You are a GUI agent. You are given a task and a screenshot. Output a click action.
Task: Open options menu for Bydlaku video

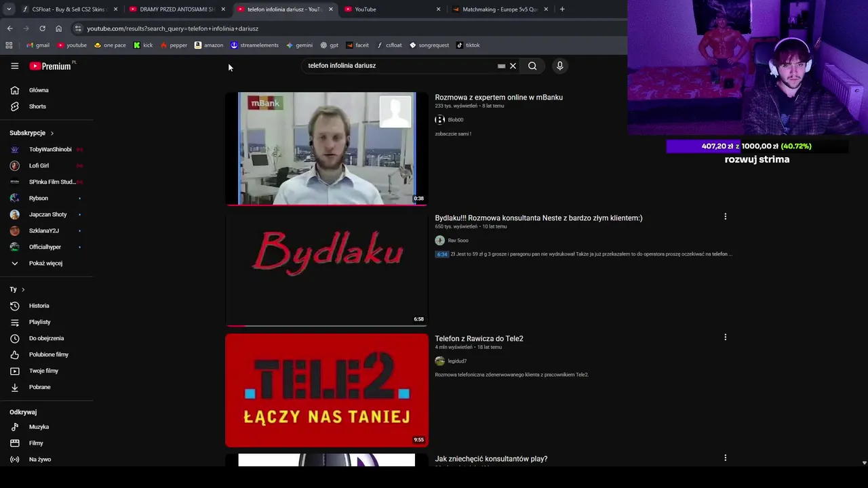point(725,217)
